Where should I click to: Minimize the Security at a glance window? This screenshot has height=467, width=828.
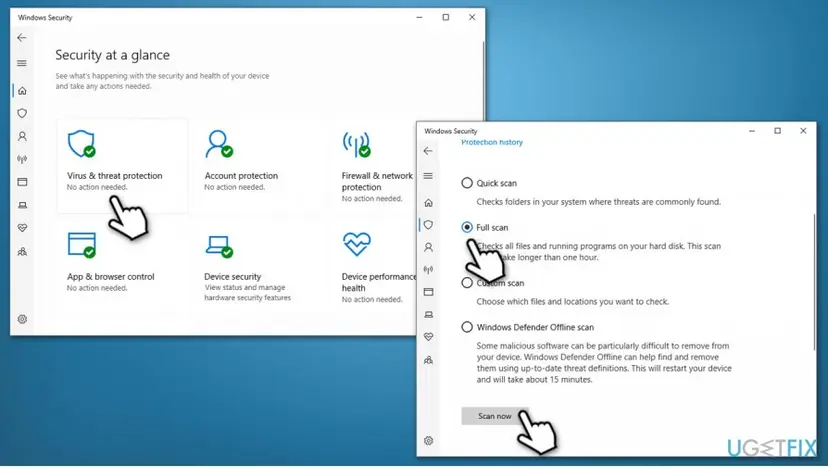click(x=419, y=17)
